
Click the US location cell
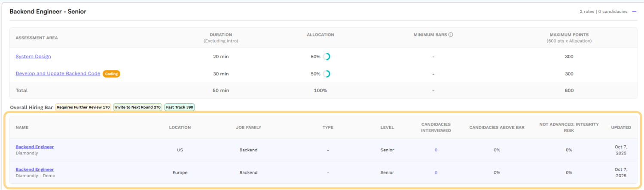click(180, 150)
